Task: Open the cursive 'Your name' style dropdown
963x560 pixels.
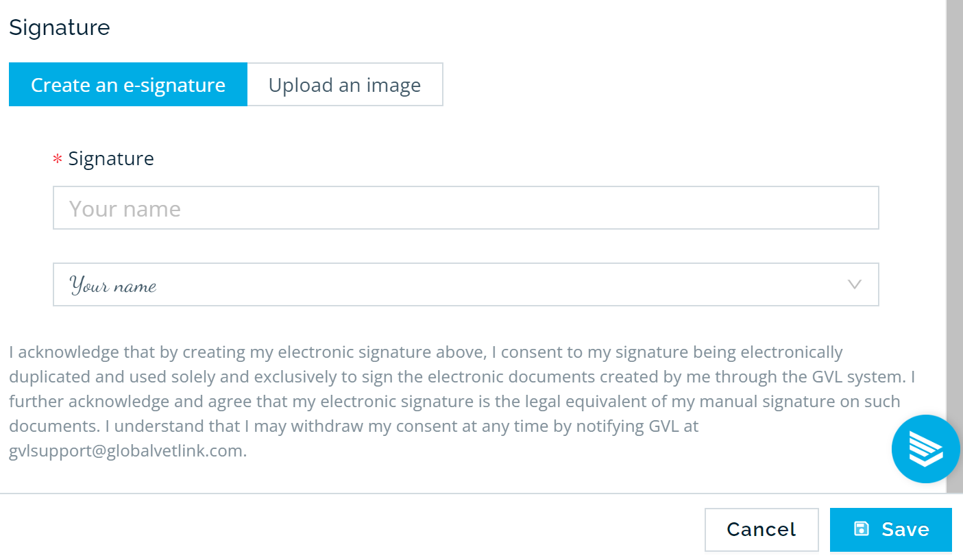Action: coord(466,284)
